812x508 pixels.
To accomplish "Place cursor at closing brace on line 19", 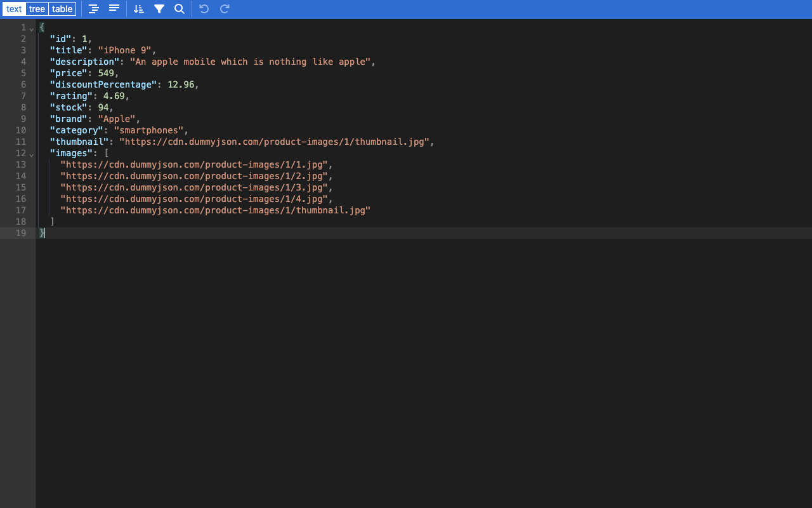I will tap(42, 233).
